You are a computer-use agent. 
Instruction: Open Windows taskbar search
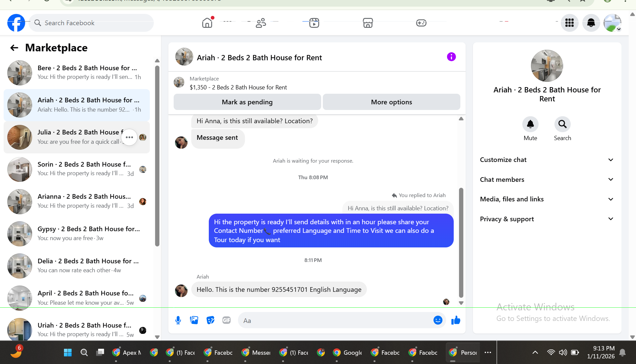pyautogui.click(x=84, y=352)
